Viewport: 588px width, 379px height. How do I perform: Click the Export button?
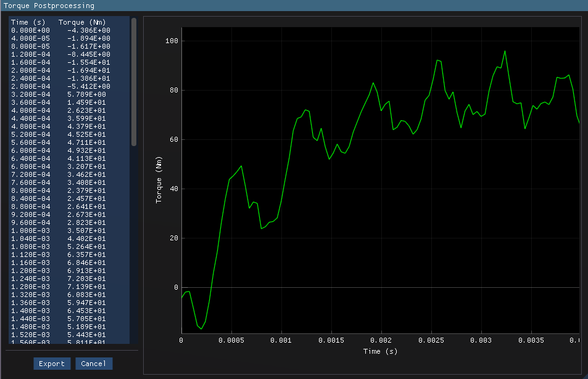click(52, 363)
